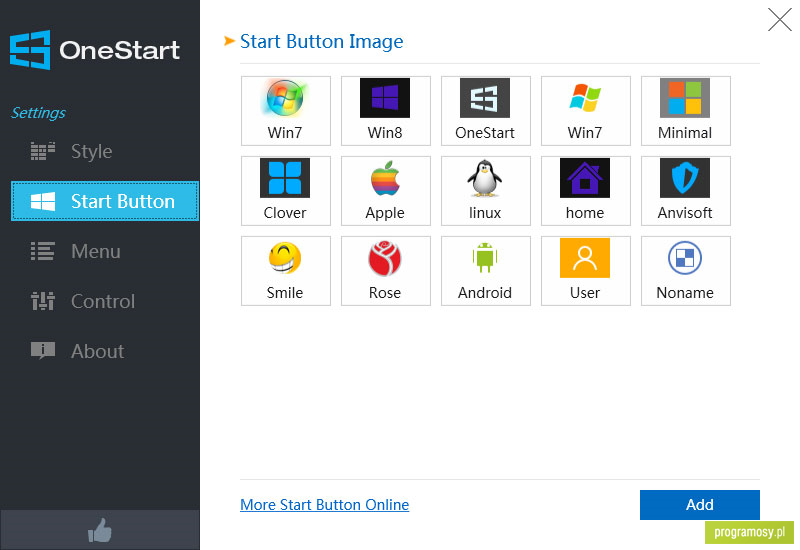The image size is (800, 550).
Task: Pick the OneStart start button image
Action: coord(486,111)
